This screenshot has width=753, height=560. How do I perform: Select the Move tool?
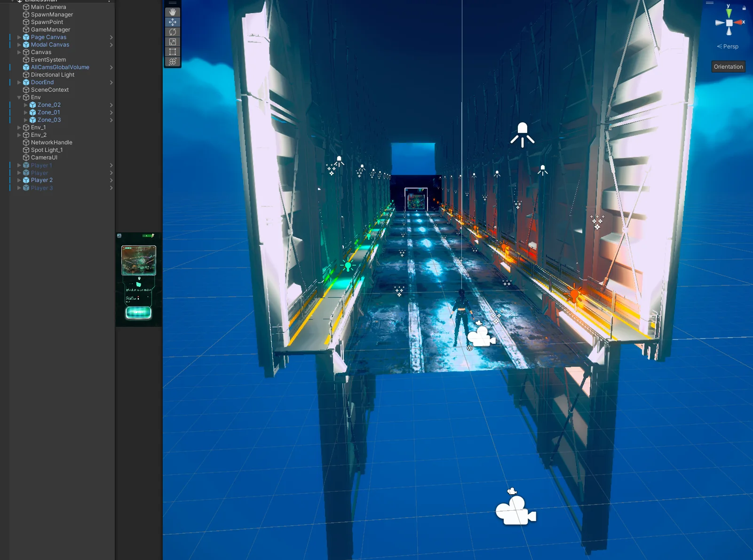173,22
